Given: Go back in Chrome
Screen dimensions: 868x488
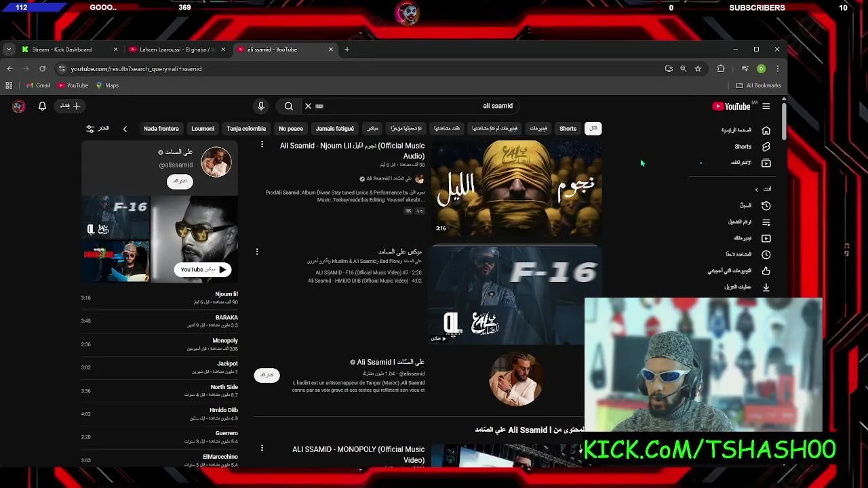Looking at the screenshot, I should click(x=9, y=68).
